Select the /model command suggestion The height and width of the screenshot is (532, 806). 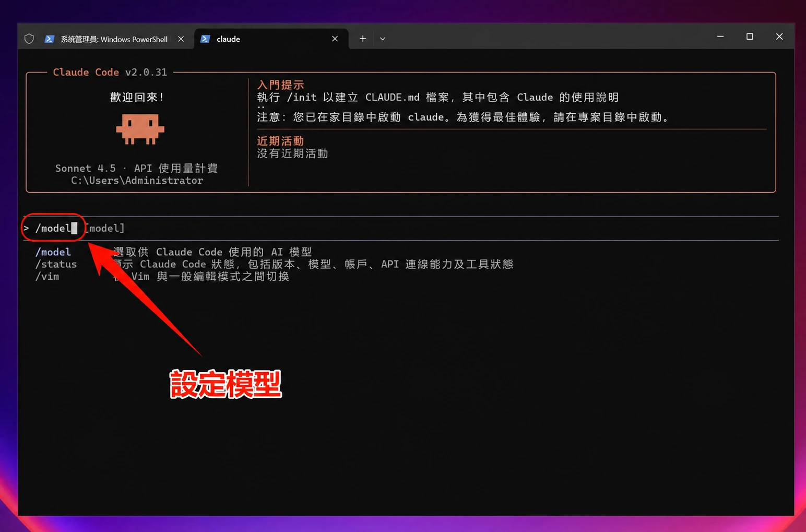click(53, 252)
